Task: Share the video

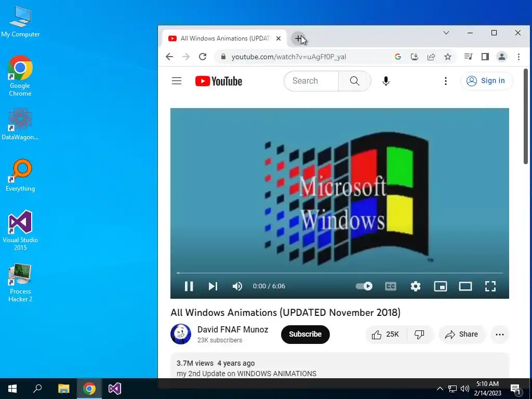Action: [461, 335]
